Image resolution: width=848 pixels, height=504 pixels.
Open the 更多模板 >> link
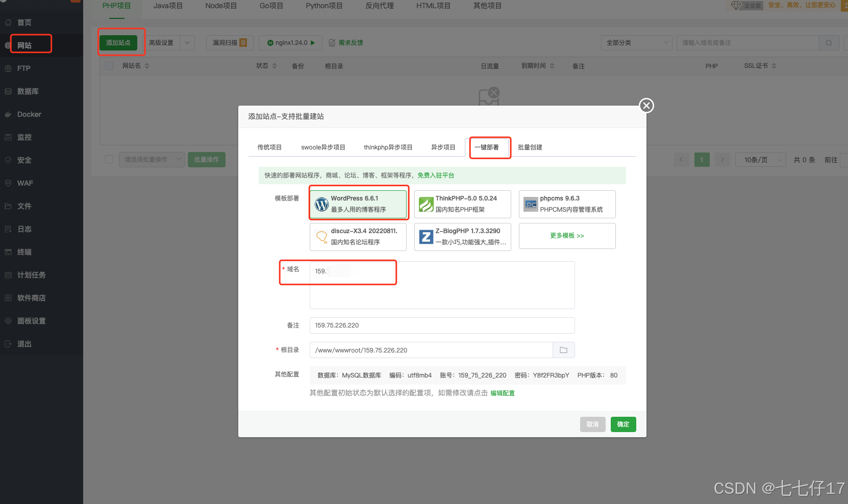pos(567,236)
